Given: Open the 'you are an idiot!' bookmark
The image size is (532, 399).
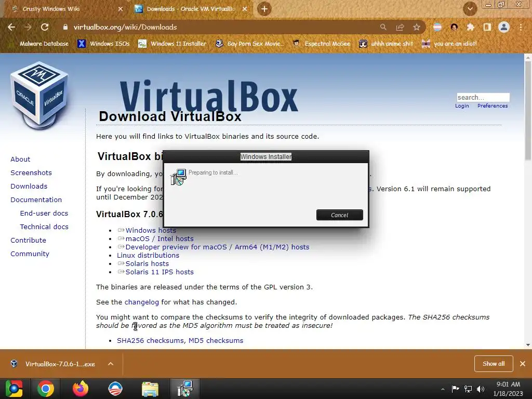Looking at the screenshot, I should (x=449, y=44).
